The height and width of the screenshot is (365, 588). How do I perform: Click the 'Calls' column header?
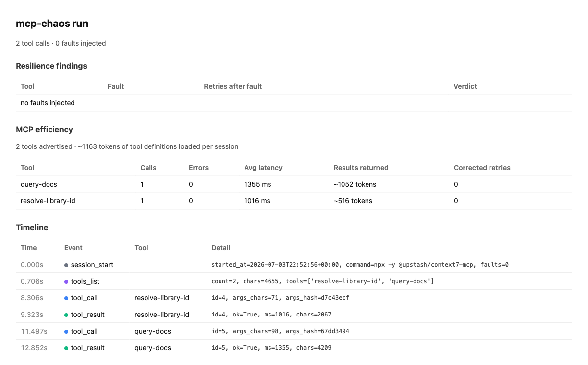coord(148,168)
